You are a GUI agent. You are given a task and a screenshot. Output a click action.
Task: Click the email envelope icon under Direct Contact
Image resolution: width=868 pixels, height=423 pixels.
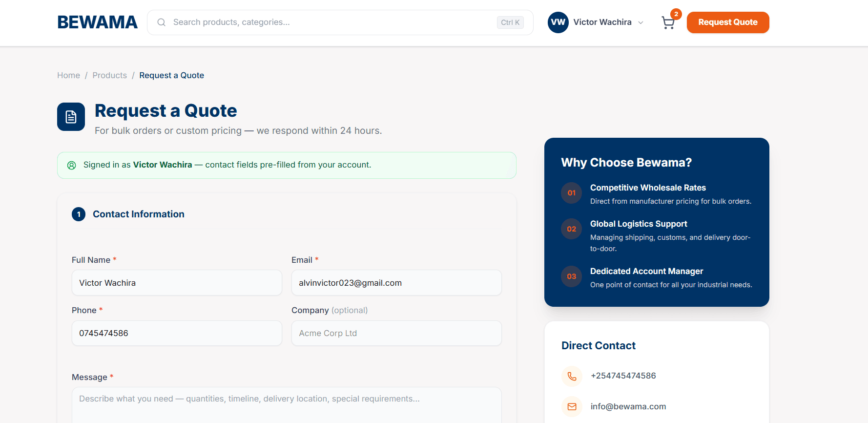coord(572,406)
